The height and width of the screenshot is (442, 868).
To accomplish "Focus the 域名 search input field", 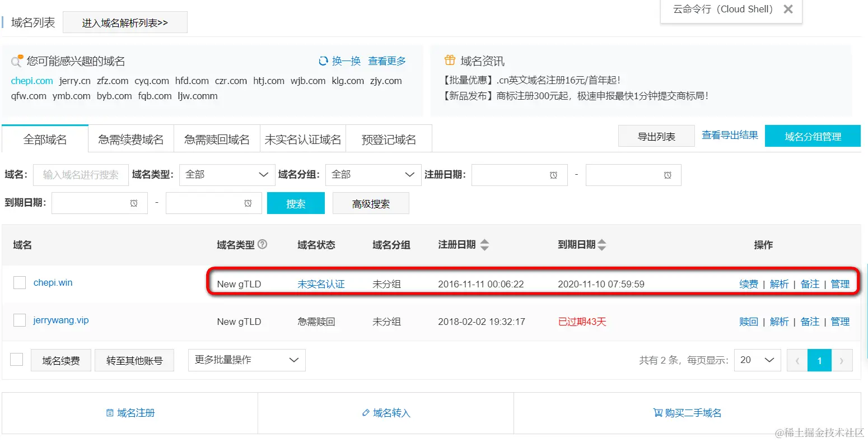I will pos(81,175).
